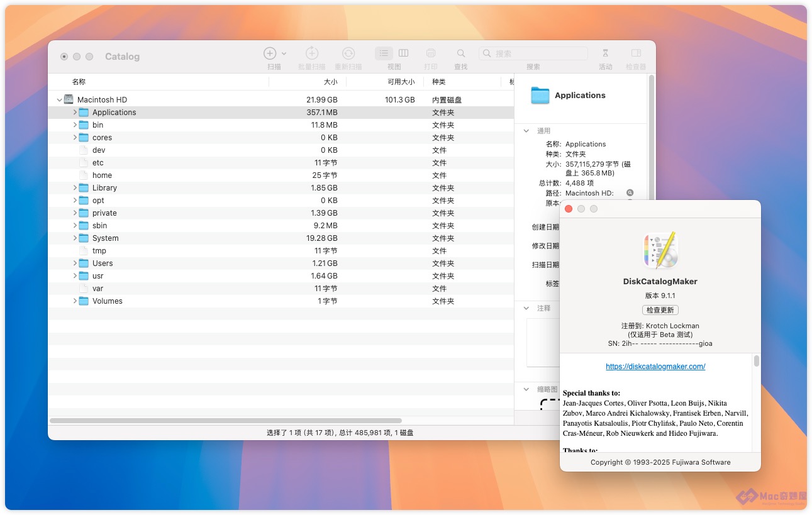Open the diskcatalogmaker.com link

(x=655, y=367)
